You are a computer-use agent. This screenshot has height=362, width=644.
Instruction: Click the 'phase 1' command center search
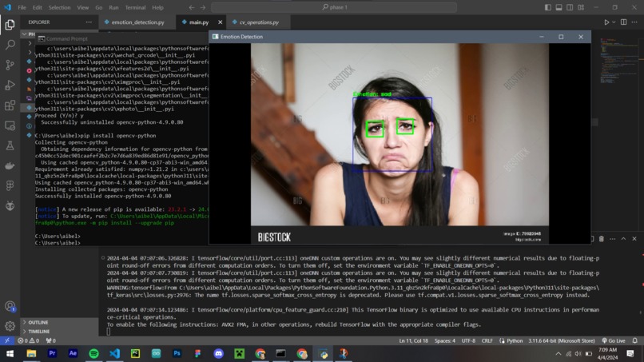[334, 7]
